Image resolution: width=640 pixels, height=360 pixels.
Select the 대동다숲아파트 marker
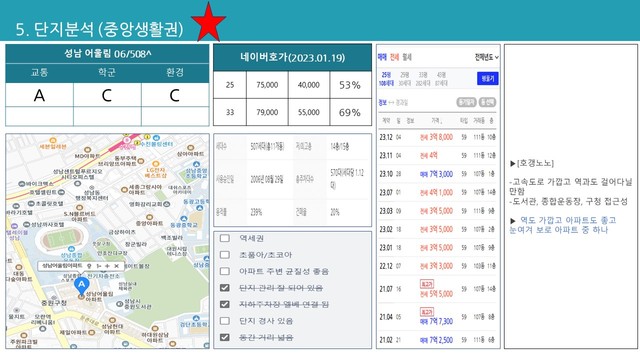pos(19,267)
